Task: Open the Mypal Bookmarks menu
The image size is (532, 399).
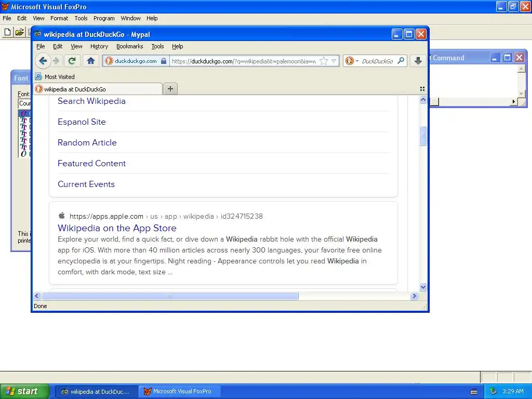Action: (129, 46)
